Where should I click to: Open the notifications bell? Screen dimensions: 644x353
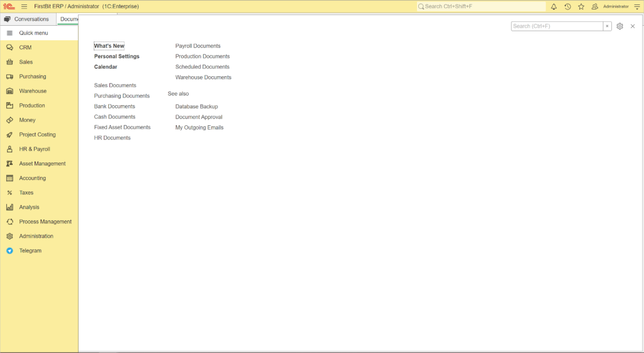tap(553, 6)
